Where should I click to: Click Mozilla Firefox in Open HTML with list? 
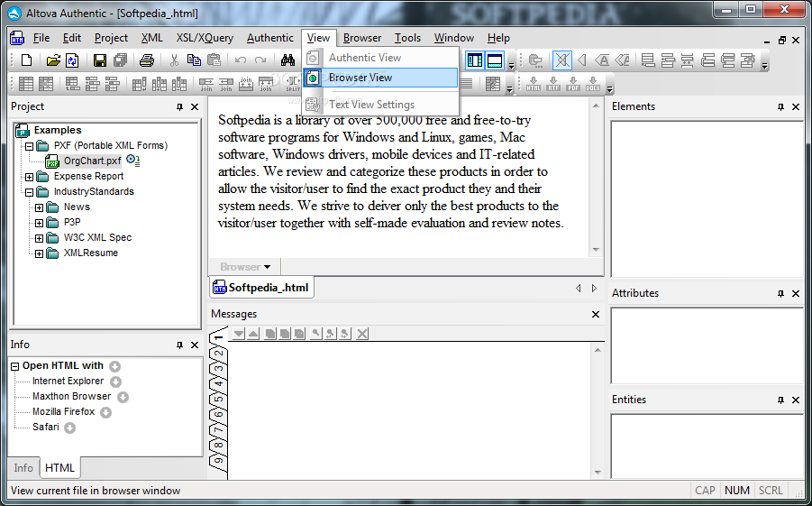click(x=63, y=411)
